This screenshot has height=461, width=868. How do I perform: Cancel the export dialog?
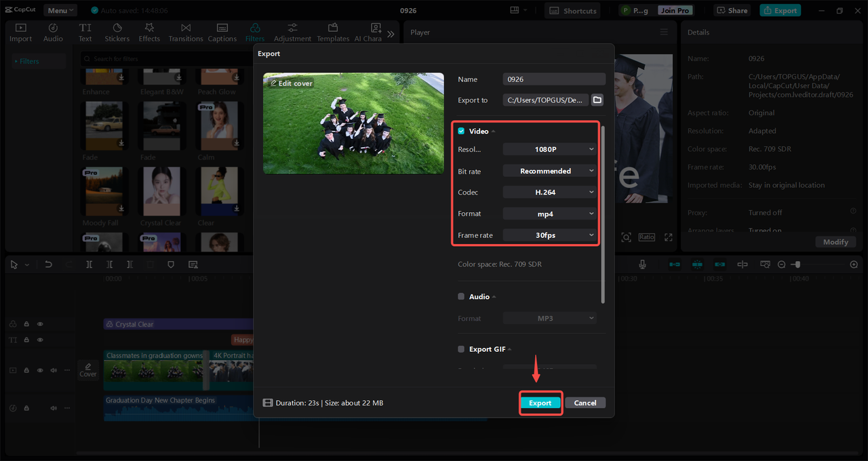pyautogui.click(x=585, y=403)
